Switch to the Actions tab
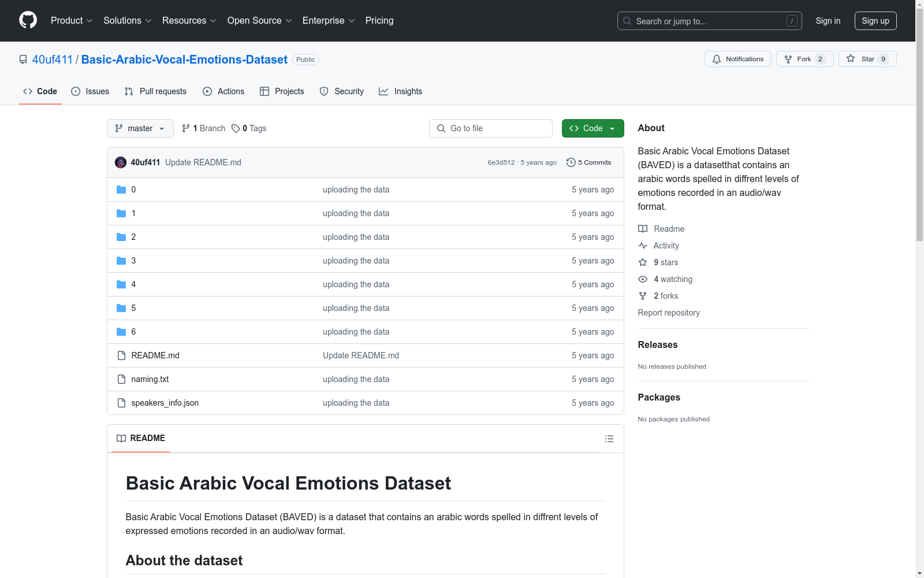Viewport: 924px width, 578px height. pos(223,91)
